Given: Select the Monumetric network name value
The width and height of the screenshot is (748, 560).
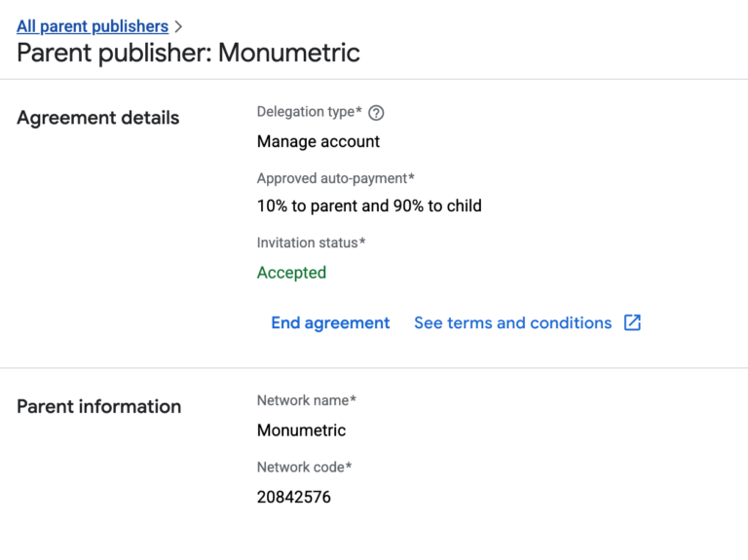Looking at the screenshot, I should point(301,430).
